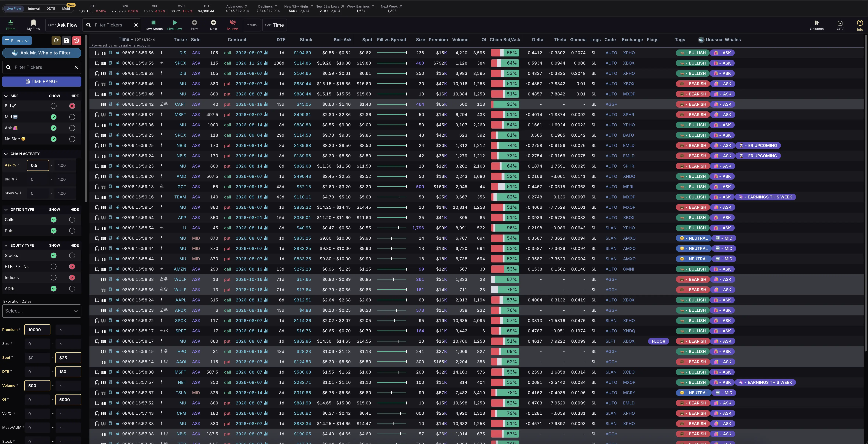This screenshot has height=444, width=868.
Task: Click the Advancers external link icon
Action: [246, 6]
